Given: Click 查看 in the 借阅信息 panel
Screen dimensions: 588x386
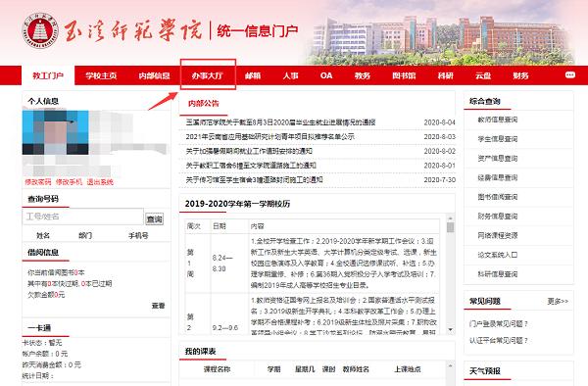Looking at the screenshot, I should [x=158, y=306].
